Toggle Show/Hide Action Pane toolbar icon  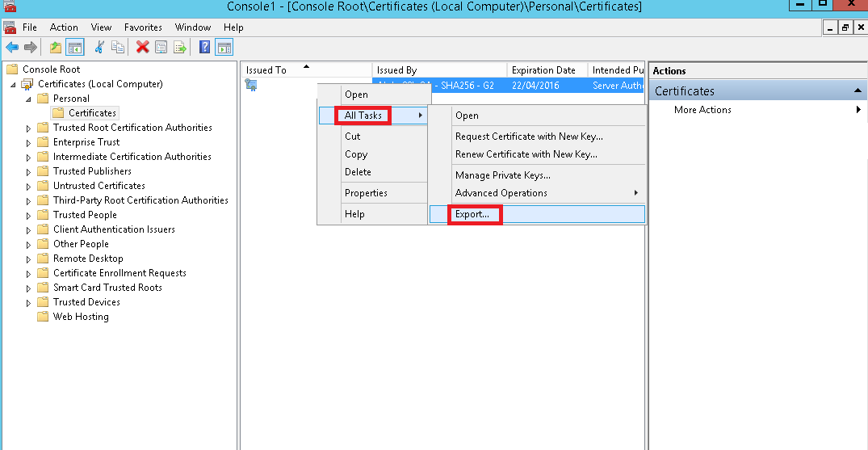pos(224,47)
